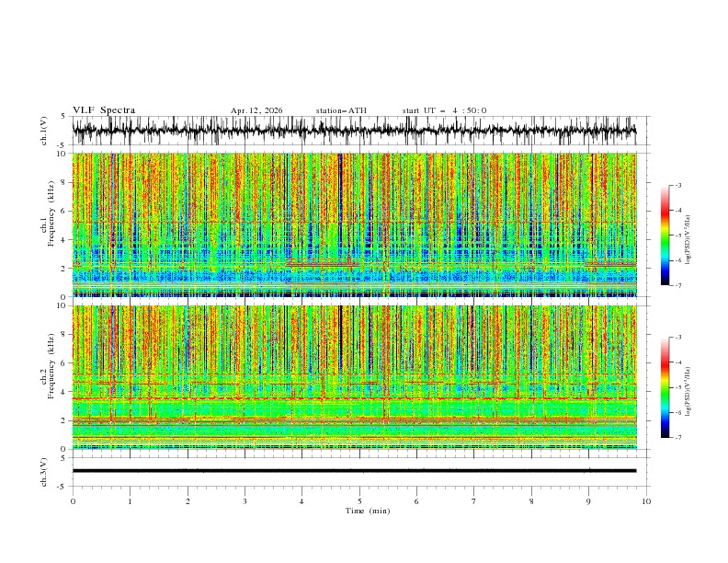This screenshot has height=563, width=728.
Task: Click the ch.3(V) axis label
Action: click(x=44, y=472)
